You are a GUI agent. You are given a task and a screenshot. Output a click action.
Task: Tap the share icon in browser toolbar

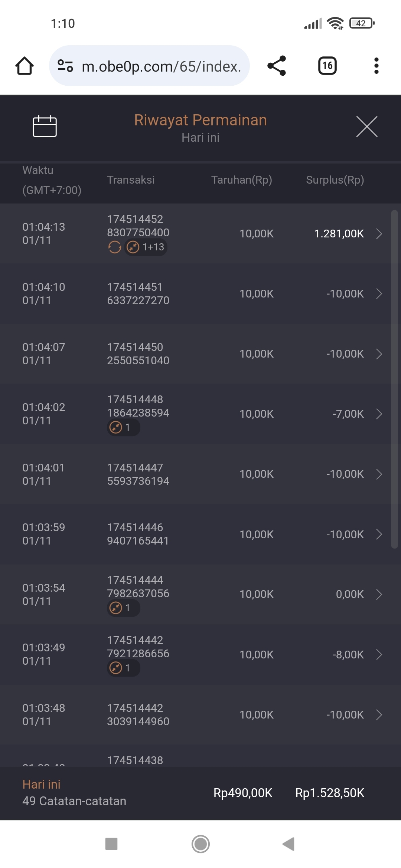point(277,66)
